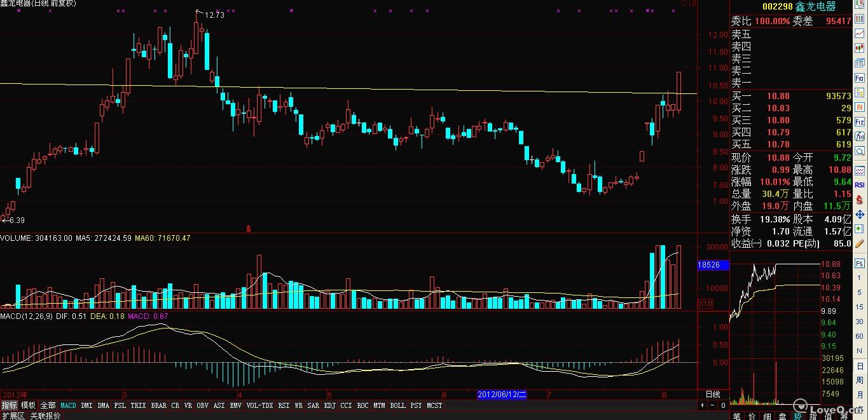Open the f(x) formula icon
This screenshot has height=420, width=868.
(x=860, y=136)
